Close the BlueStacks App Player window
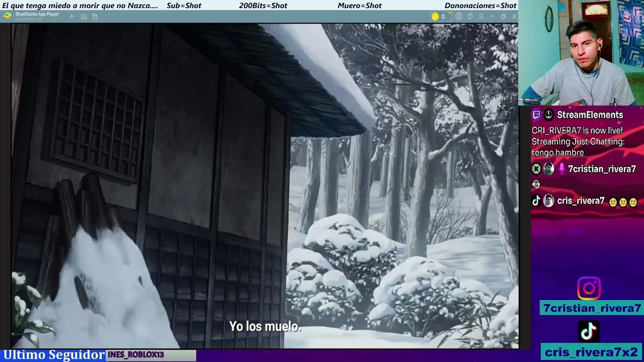This screenshot has height=362, width=644. click(x=514, y=17)
